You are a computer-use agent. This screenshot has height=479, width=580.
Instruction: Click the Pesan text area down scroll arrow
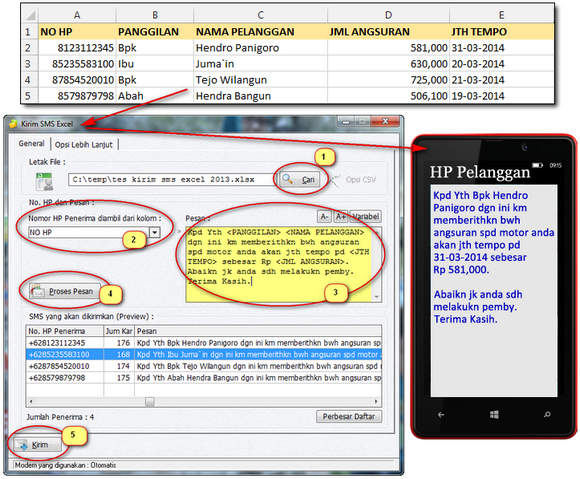(377, 297)
